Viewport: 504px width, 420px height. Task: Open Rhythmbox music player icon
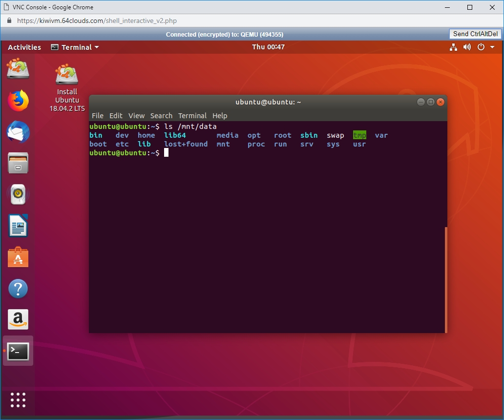click(x=18, y=194)
